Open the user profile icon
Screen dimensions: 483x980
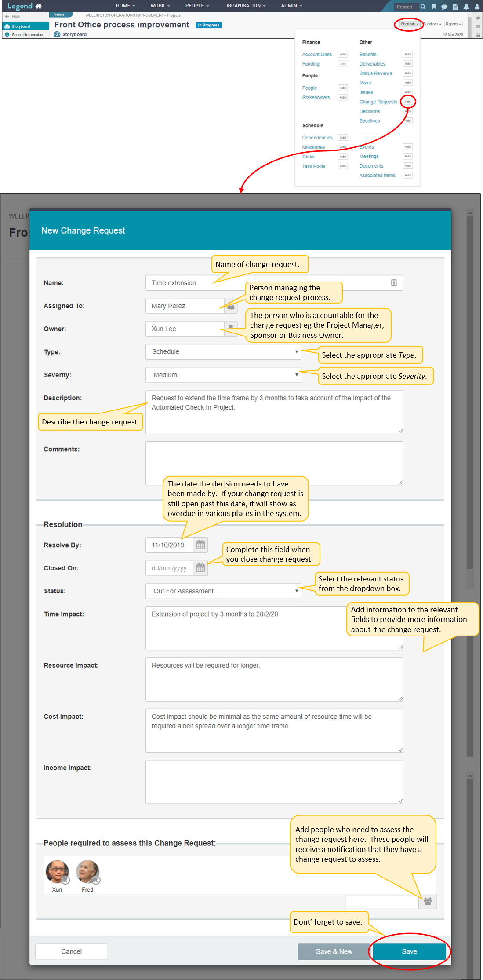tap(477, 7)
